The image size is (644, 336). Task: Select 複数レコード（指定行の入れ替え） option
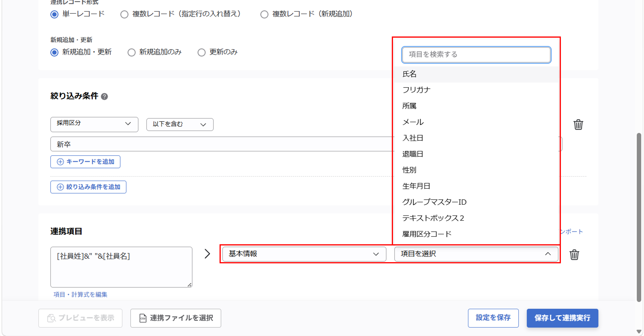[124, 14]
